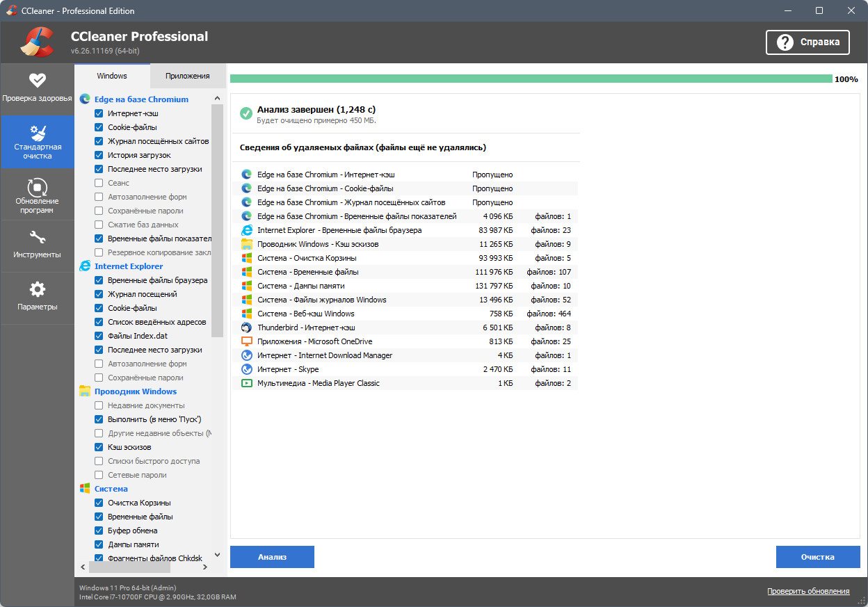Viewport: 868px width, 607px height.
Task: Open the Tools wrench icon
Action: pyautogui.click(x=37, y=238)
